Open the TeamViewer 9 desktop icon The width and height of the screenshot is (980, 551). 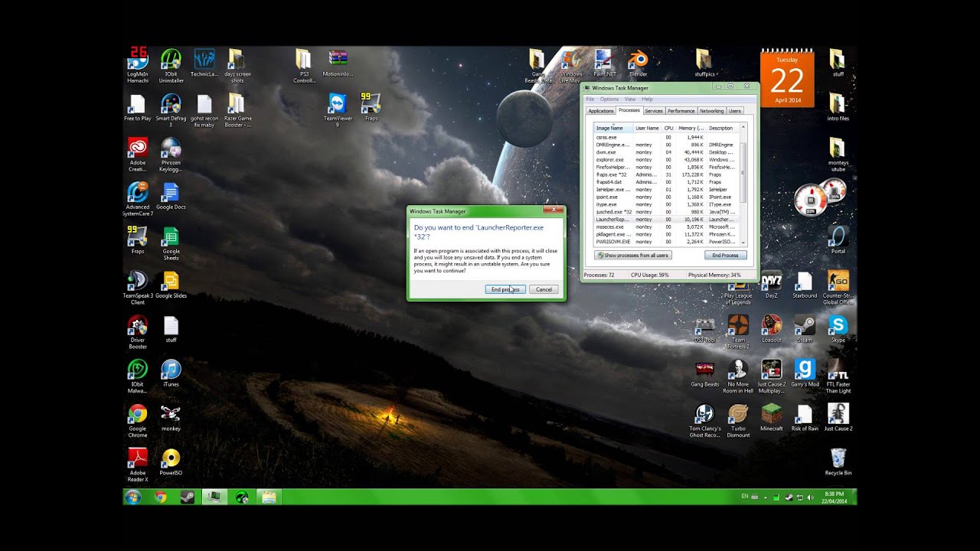(x=338, y=110)
